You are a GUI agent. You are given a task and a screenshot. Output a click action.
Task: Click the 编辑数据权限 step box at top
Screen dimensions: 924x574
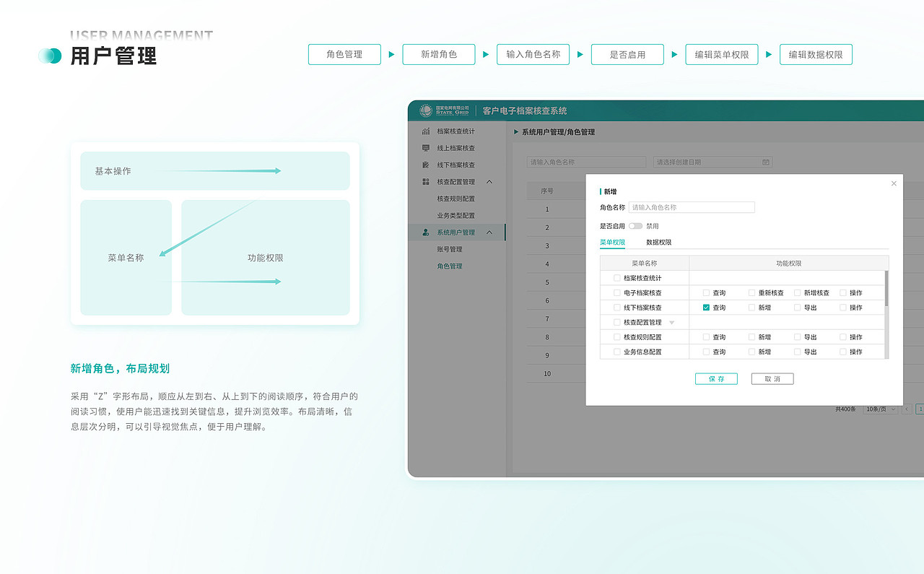pyautogui.click(x=816, y=54)
